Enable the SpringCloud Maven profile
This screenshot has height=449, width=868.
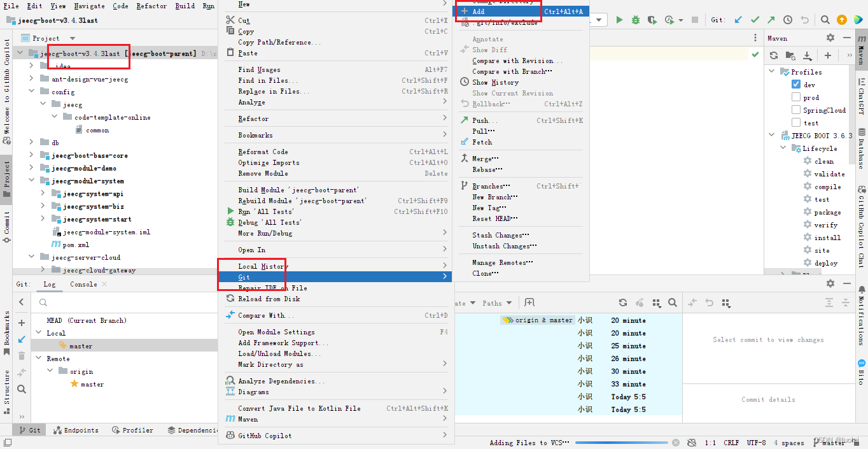(796, 110)
